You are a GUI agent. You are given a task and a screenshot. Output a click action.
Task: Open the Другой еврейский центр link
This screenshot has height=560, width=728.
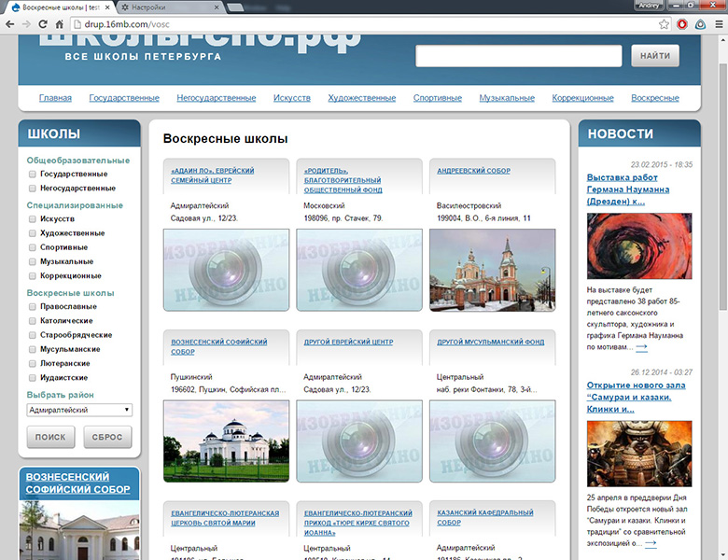348,342
